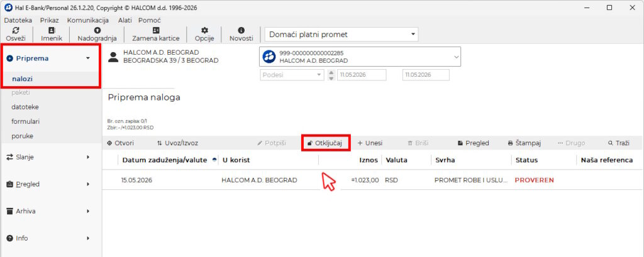Click the Osveži refresh icon

[16, 30]
